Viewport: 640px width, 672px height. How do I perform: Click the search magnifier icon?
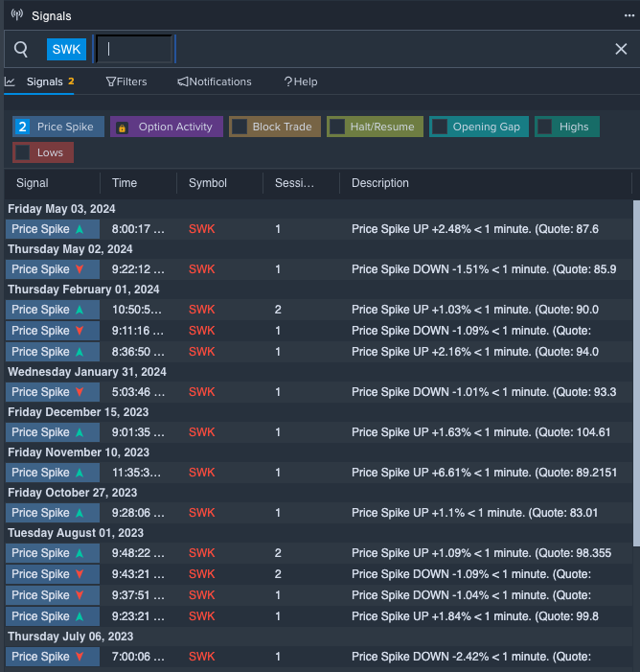click(x=21, y=49)
